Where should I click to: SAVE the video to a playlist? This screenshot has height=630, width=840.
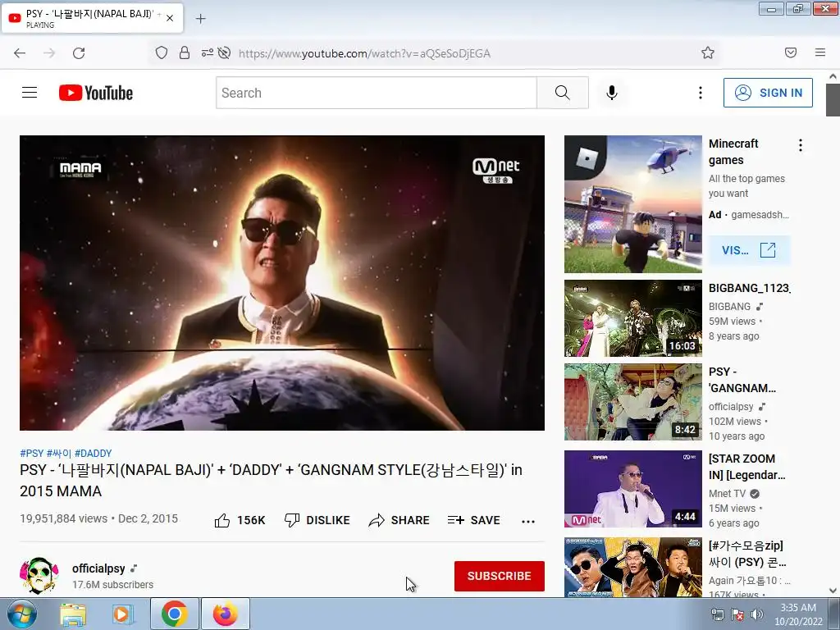pyautogui.click(x=474, y=520)
